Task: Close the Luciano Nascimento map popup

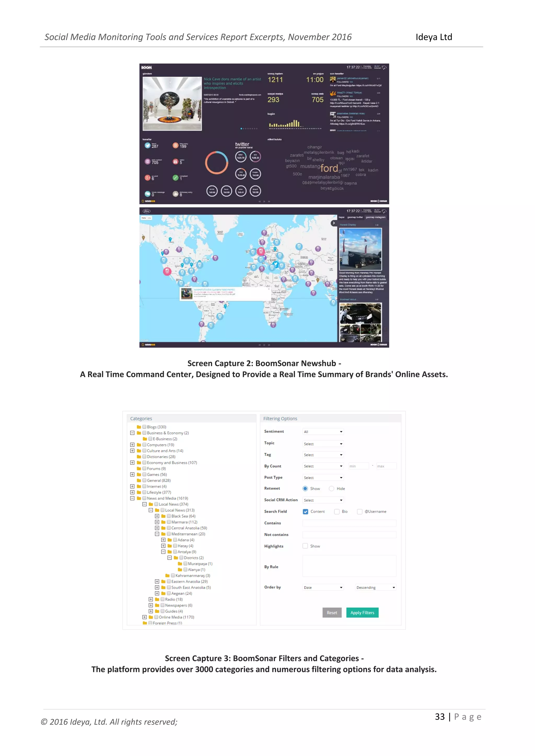Action: (x=269, y=289)
